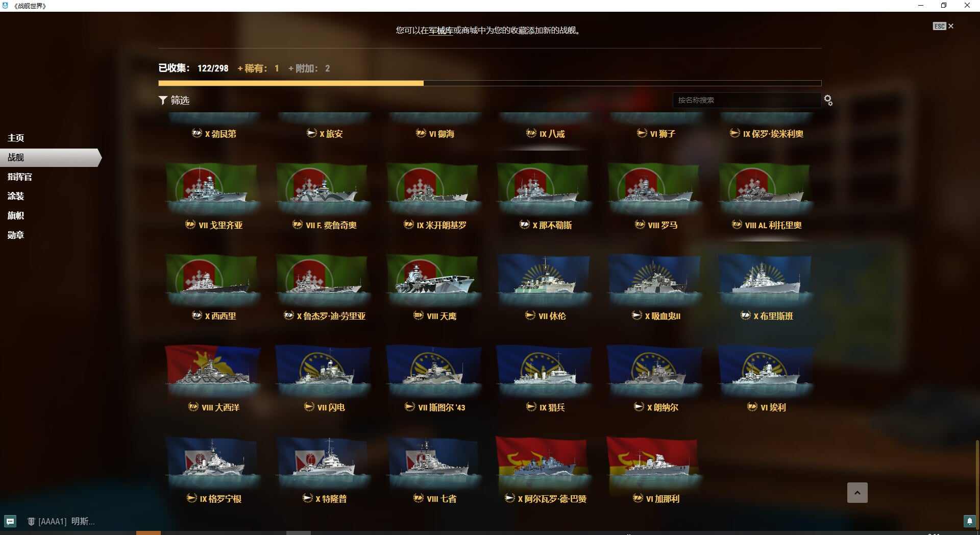Go to the 旗帜 sidebar section

pos(16,215)
